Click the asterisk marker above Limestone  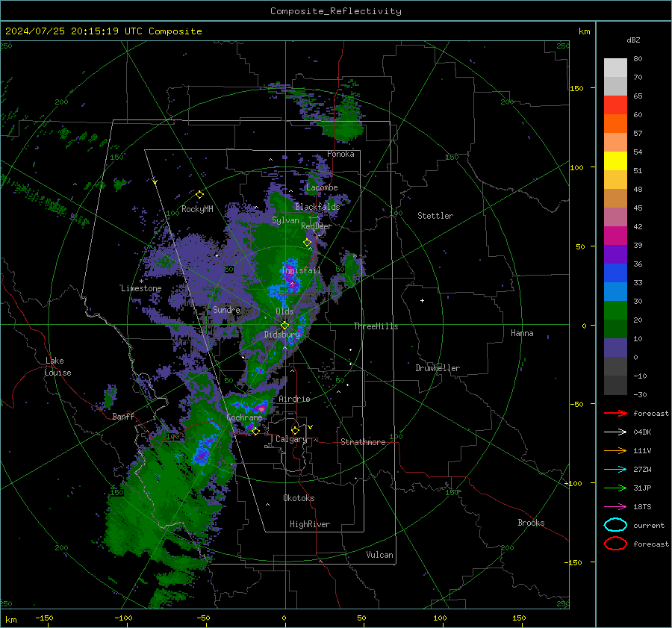[x=141, y=282]
